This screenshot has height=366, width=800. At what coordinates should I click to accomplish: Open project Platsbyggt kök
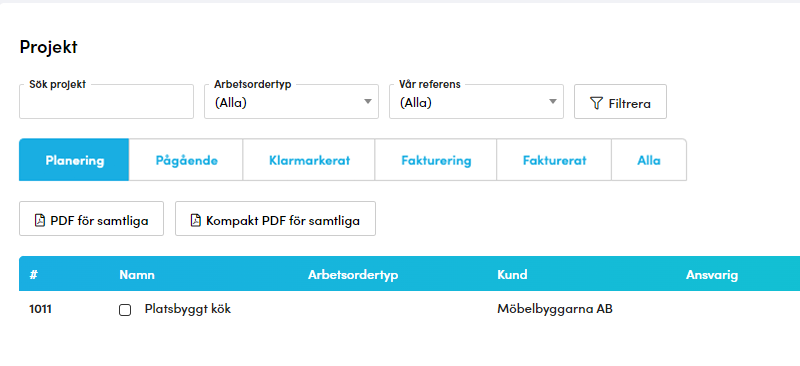(x=188, y=309)
